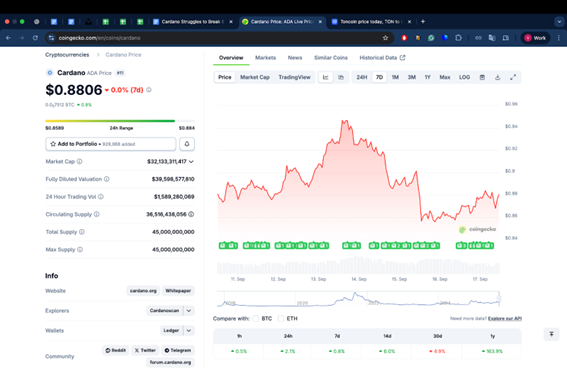Open the Reddit community link
Viewport: 567px width, 368px height.
pos(116,350)
